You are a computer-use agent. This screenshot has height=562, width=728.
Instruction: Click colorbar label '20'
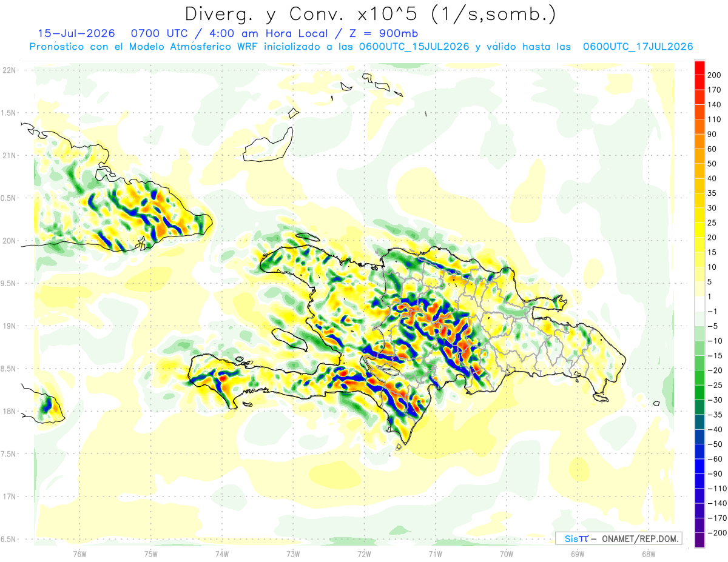tap(713, 238)
